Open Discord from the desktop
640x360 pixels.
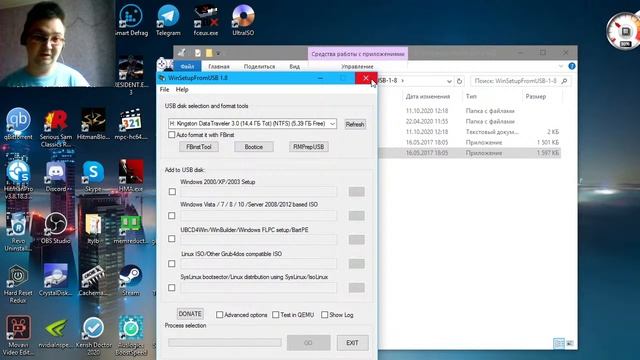click(x=56, y=176)
